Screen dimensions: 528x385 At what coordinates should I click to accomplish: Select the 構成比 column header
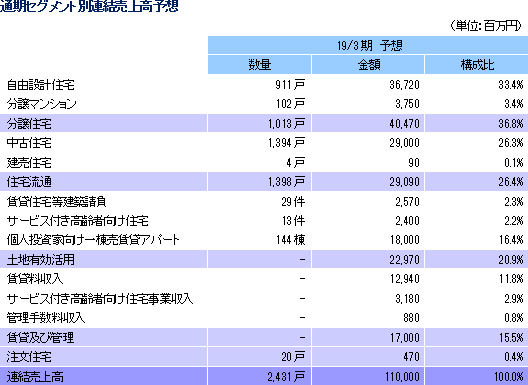click(x=476, y=65)
